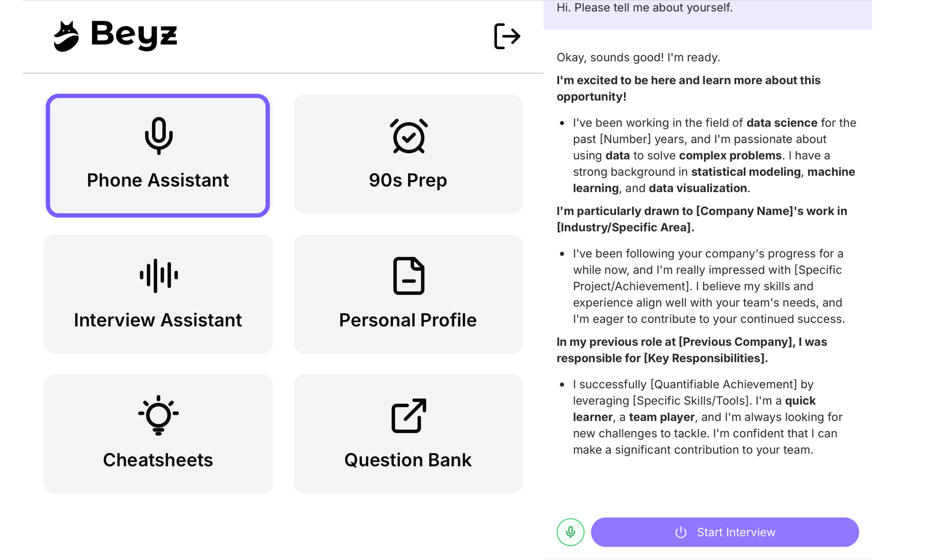
Task: Click the Beyz wordmark text
Action: [134, 35]
